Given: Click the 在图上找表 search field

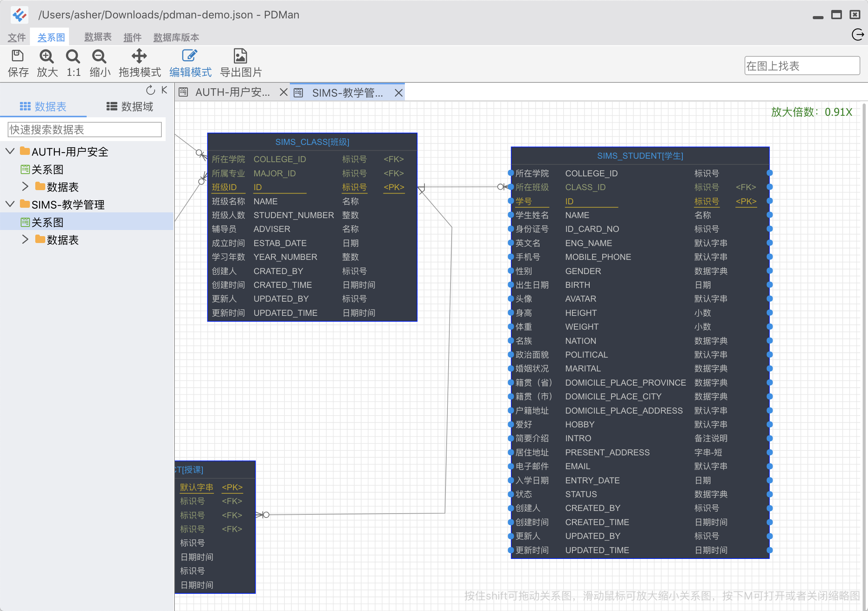Looking at the screenshot, I should click(802, 66).
